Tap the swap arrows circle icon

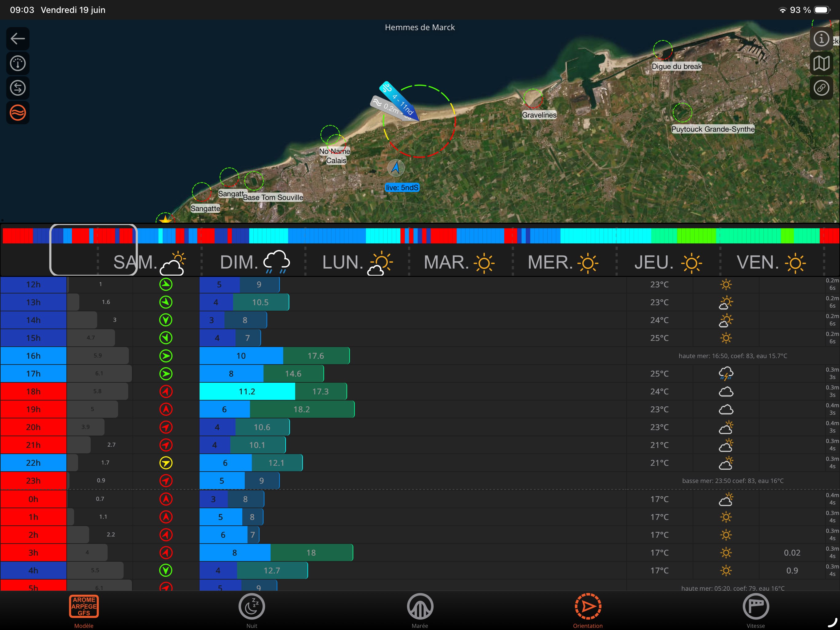click(x=18, y=88)
